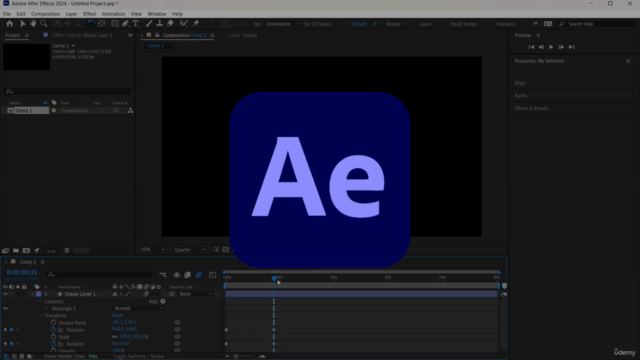Viewport: 640px width, 360px height.
Task: Open the File menu
Action: 7,14
